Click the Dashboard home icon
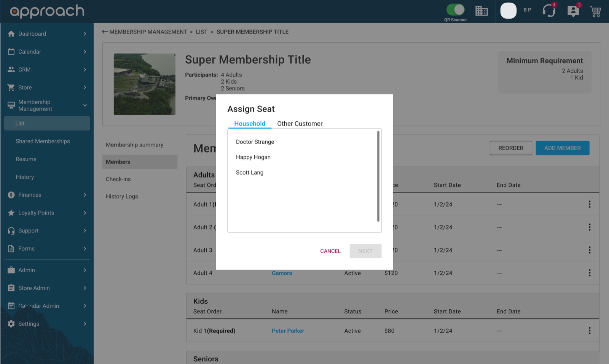This screenshot has height=364, width=609. coord(11,33)
